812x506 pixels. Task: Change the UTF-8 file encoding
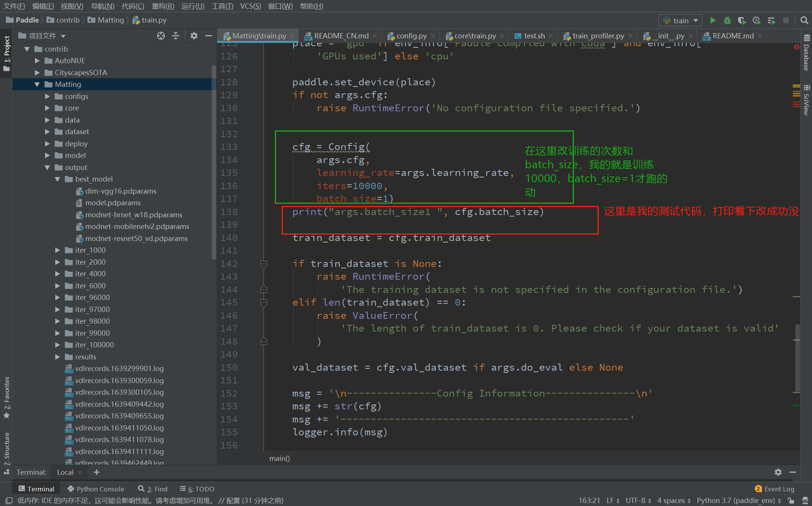tap(638, 500)
